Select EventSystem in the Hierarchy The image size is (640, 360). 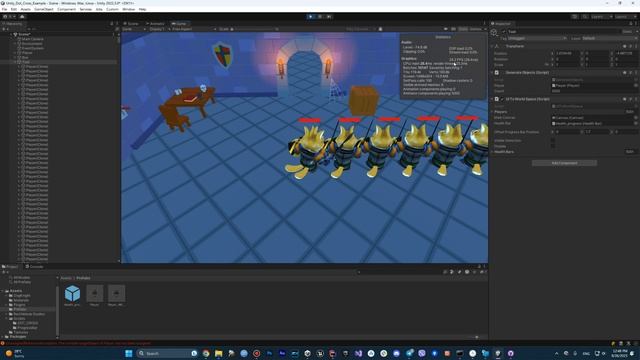32,48
